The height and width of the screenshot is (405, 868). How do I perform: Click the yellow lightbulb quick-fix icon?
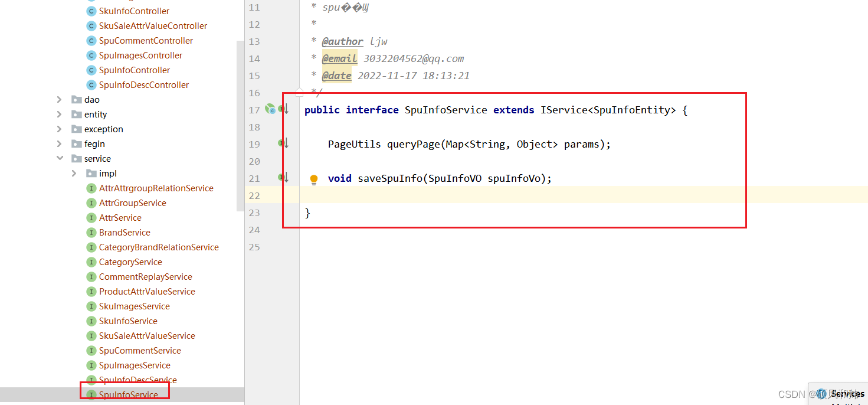(314, 179)
